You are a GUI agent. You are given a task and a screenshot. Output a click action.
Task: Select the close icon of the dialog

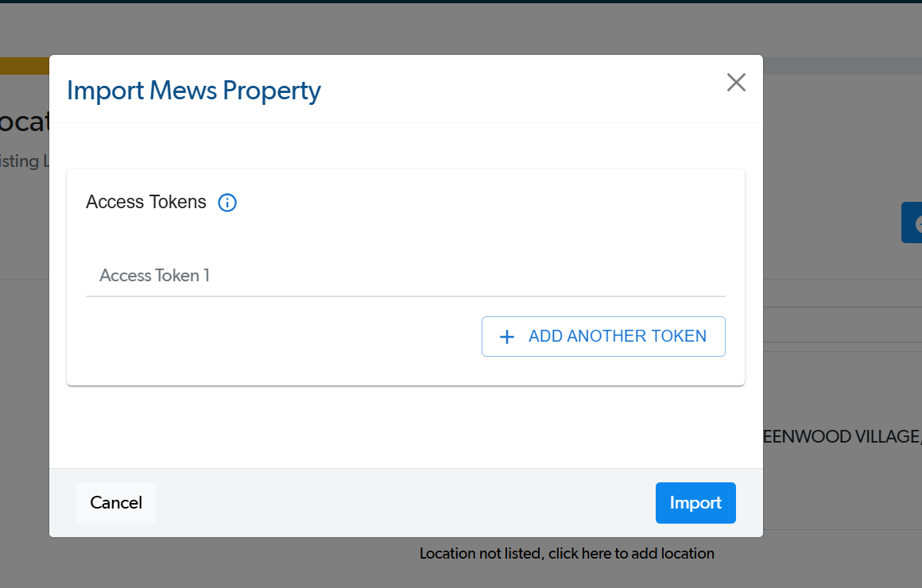pos(736,82)
